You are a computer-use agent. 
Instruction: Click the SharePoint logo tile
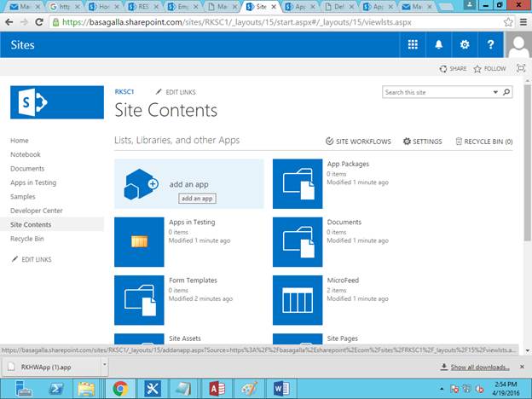57,101
